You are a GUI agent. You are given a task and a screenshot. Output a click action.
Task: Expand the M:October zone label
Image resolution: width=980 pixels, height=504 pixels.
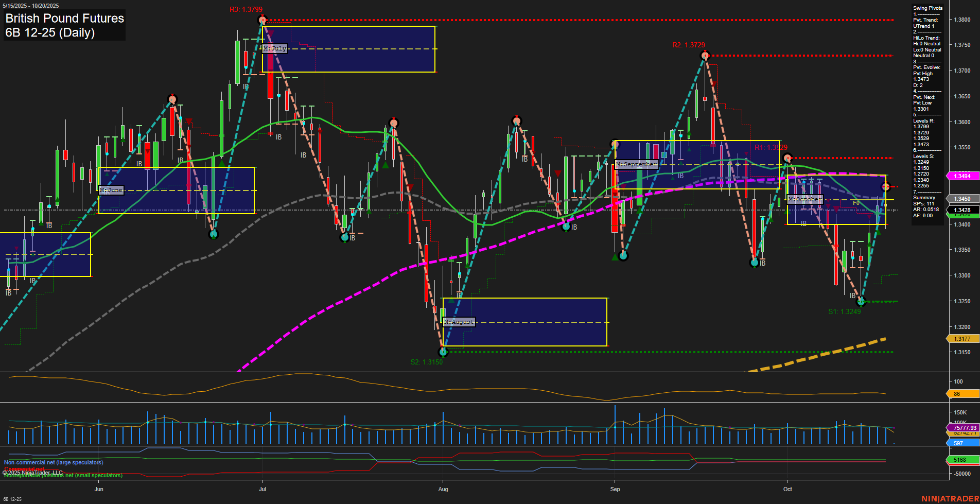pyautogui.click(x=806, y=199)
